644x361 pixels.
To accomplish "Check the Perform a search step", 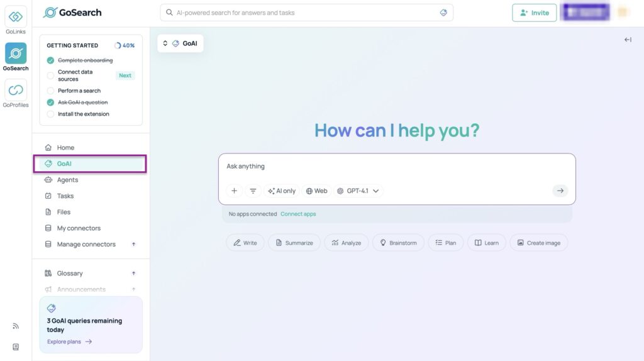I will 50,91.
